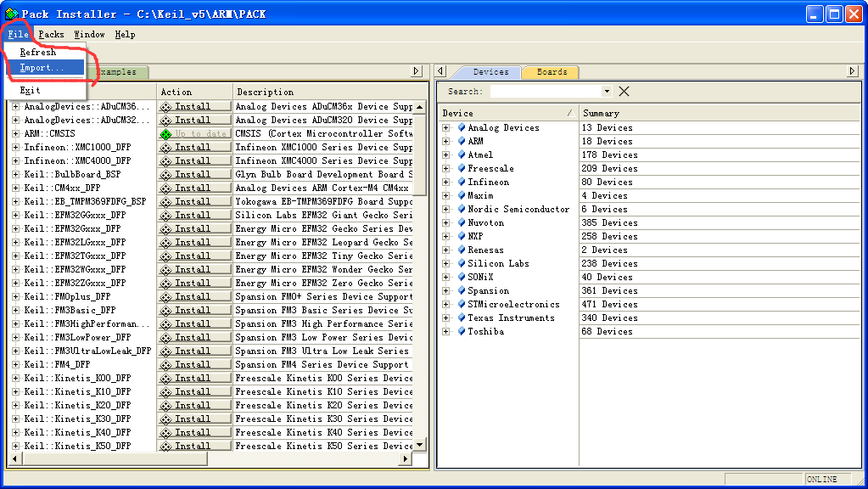Click packs list horizontal scrollbar left arrow
The height and width of the screenshot is (489, 868).
[15, 458]
